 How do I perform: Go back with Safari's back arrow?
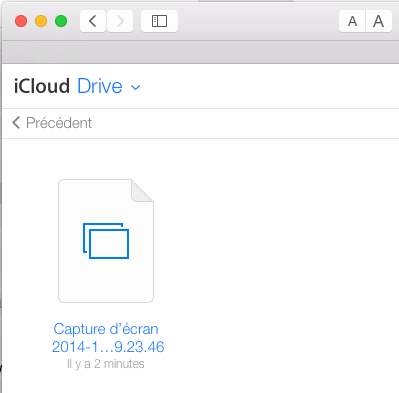pos(93,21)
